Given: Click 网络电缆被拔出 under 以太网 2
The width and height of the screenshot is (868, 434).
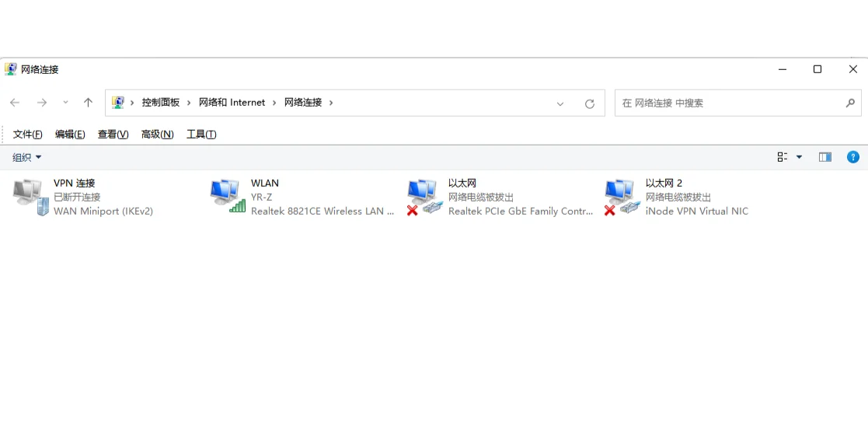Looking at the screenshot, I should [x=678, y=197].
